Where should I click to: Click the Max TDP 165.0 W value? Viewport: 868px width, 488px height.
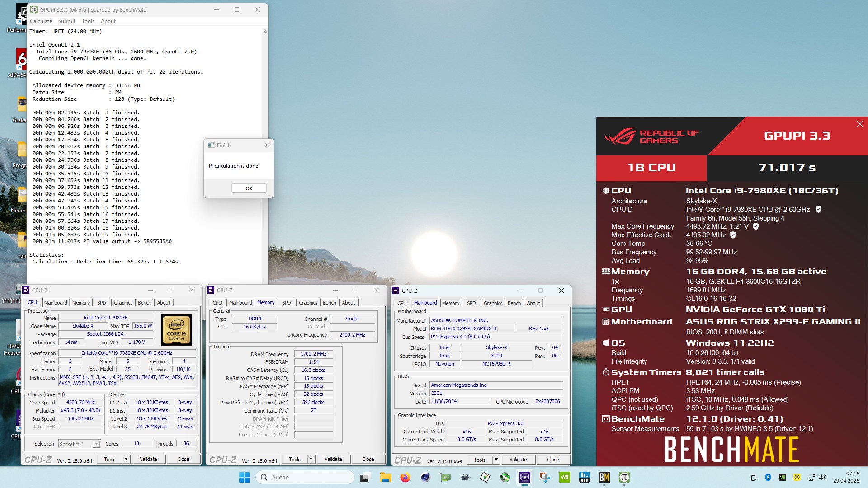click(143, 326)
